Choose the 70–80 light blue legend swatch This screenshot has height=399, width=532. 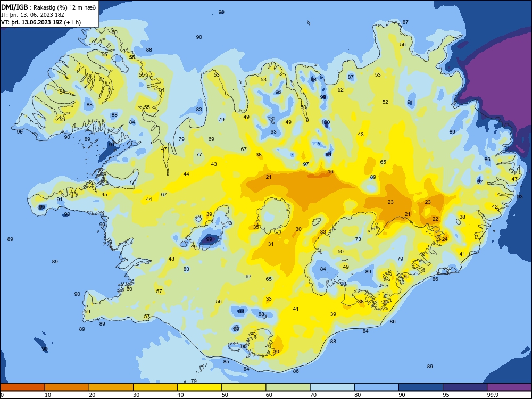[332, 387]
